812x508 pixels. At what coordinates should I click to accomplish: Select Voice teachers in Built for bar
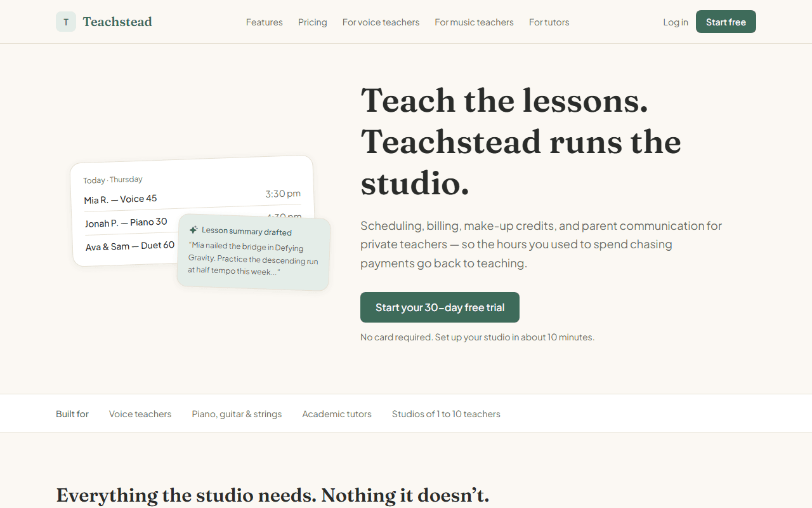[140, 414]
